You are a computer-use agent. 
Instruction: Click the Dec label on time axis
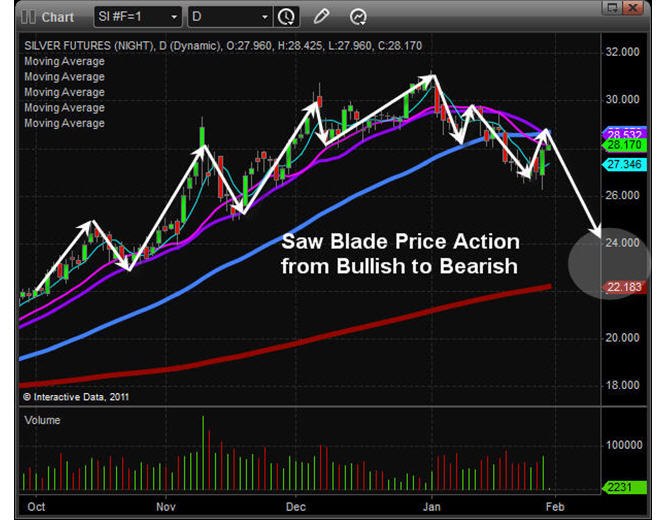click(297, 508)
